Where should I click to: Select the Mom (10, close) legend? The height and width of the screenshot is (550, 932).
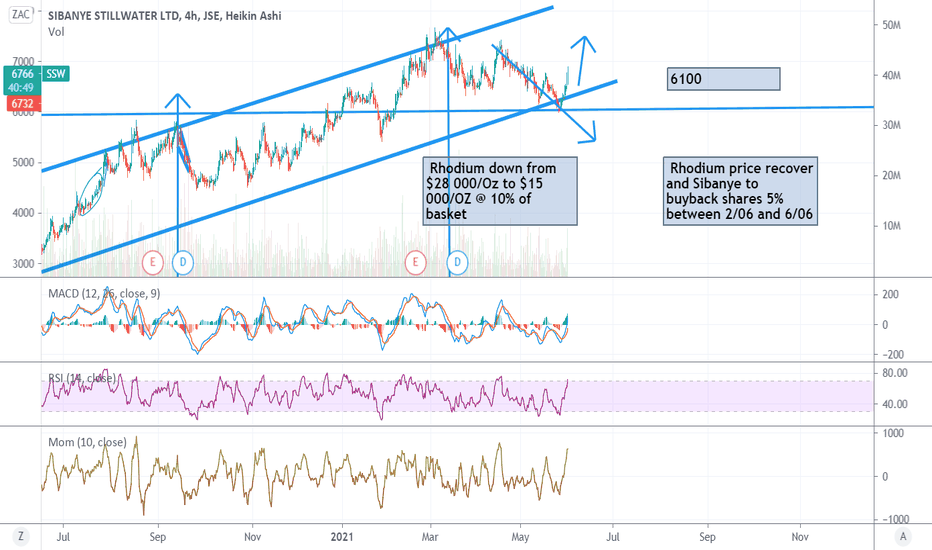point(87,442)
